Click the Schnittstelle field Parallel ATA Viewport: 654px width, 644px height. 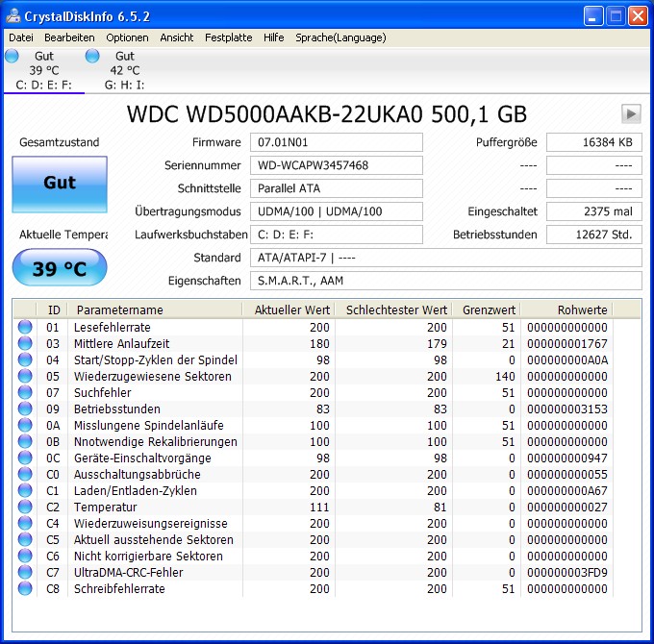coord(337,188)
